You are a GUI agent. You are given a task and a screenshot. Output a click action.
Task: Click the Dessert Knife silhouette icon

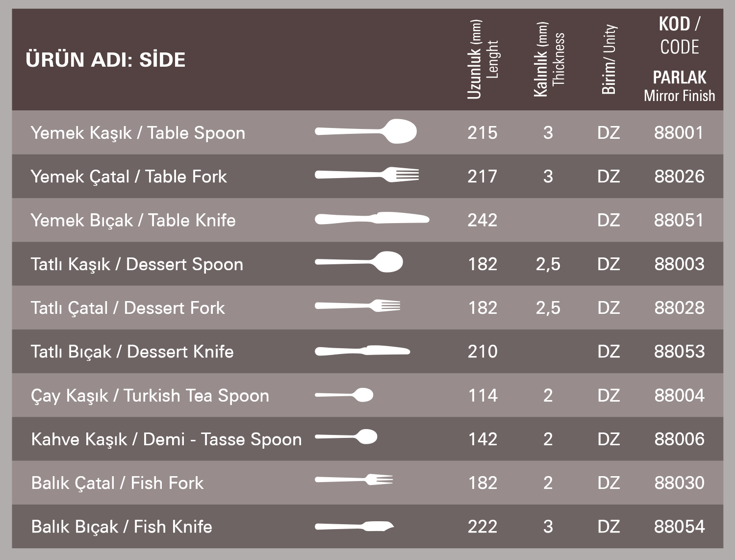click(362, 351)
